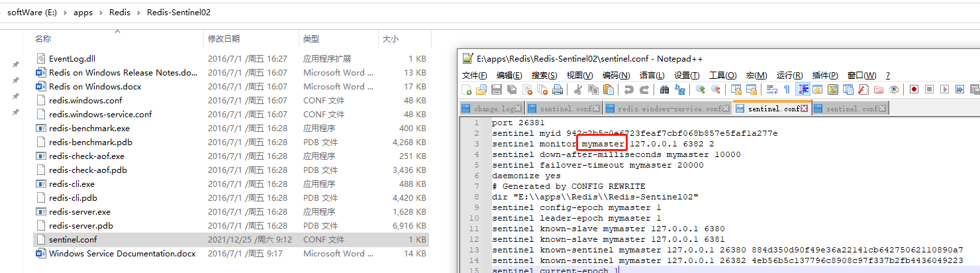Zoom in the editor view

pyautogui.click(x=700, y=89)
